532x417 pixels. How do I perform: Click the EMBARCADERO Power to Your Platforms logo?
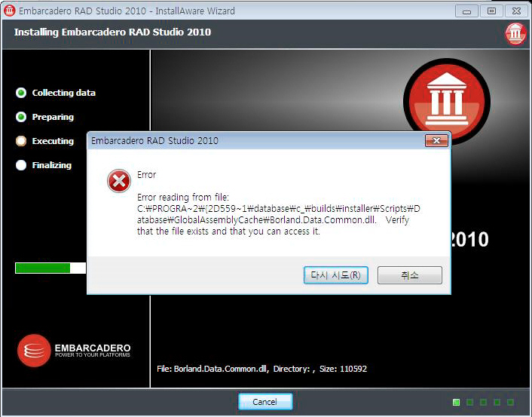point(74,351)
